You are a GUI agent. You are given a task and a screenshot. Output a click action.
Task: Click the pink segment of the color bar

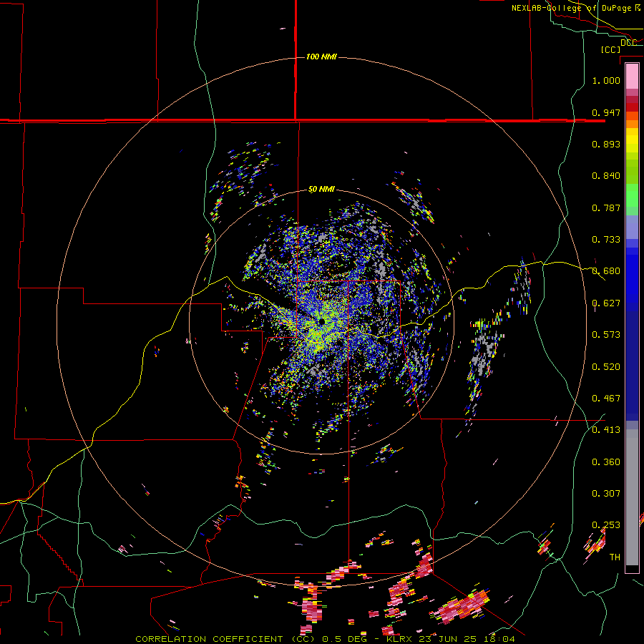pos(632,77)
